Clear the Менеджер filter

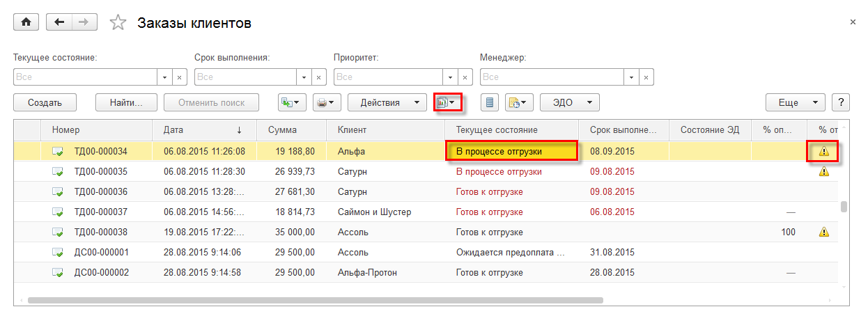pos(646,77)
